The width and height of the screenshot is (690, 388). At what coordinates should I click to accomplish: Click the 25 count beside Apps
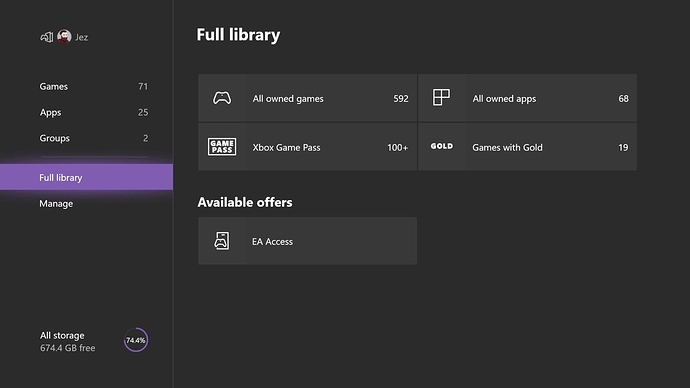pos(143,113)
